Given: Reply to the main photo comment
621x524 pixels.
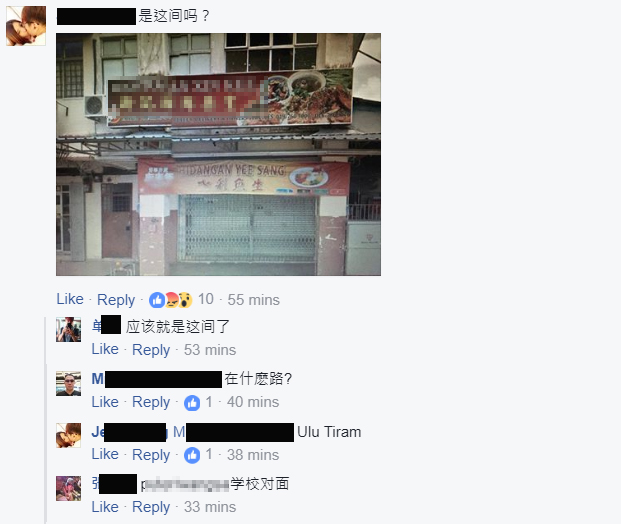Looking at the screenshot, I should coord(116,300).
